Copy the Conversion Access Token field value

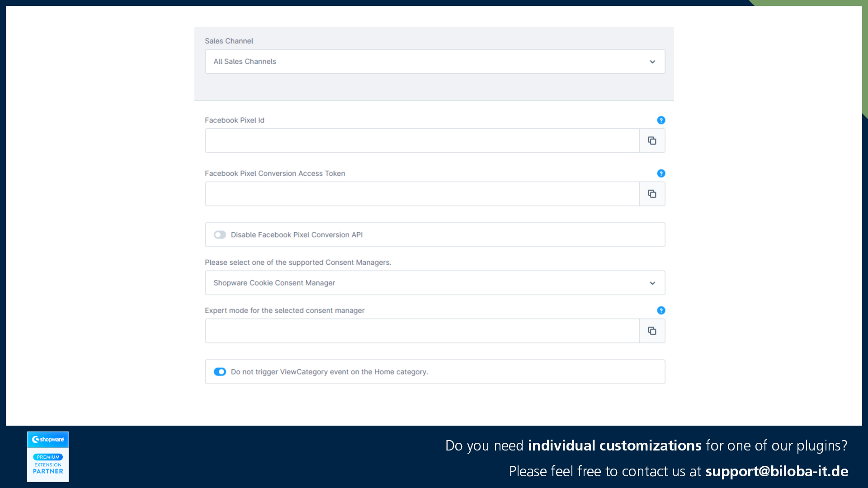coord(652,194)
